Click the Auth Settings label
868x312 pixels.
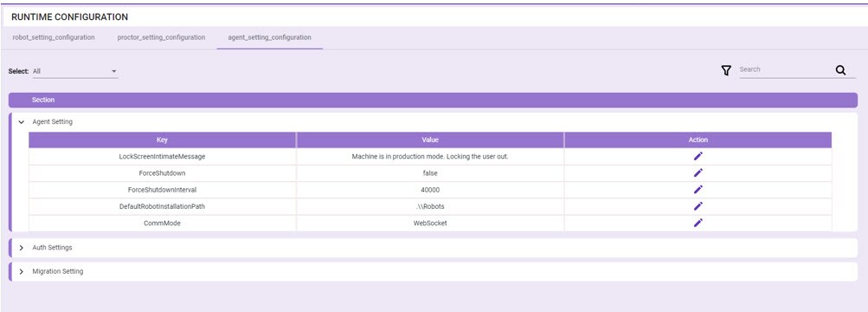click(52, 248)
